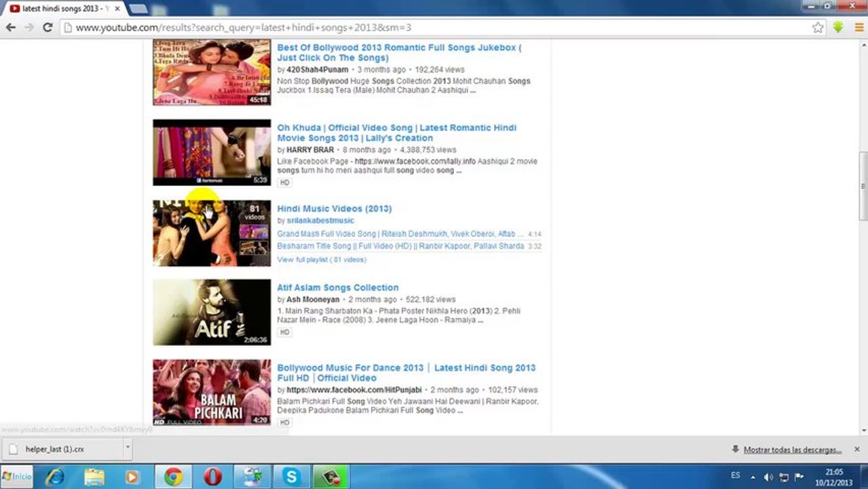868x489 pixels.
Task: Click the Action Center flag tray icon
Action: point(799,477)
